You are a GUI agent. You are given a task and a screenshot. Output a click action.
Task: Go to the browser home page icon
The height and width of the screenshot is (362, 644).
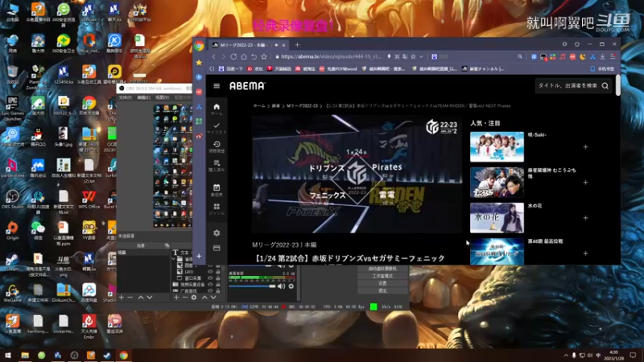[x=244, y=56]
